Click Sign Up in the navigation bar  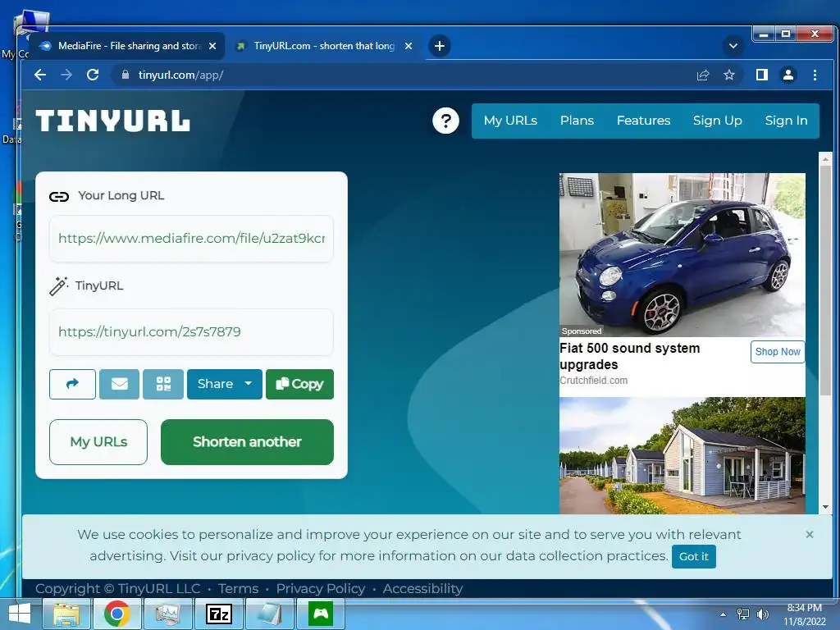pos(717,121)
